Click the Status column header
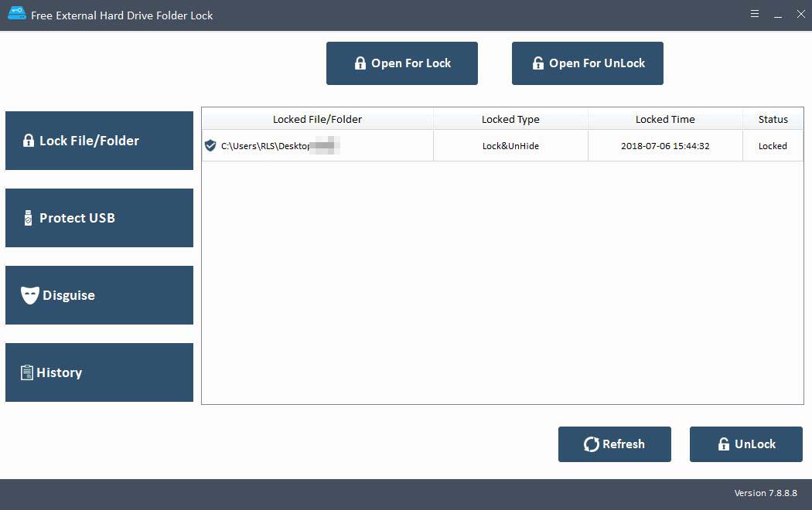The height and width of the screenshot is (510, 812). point(773,119)
